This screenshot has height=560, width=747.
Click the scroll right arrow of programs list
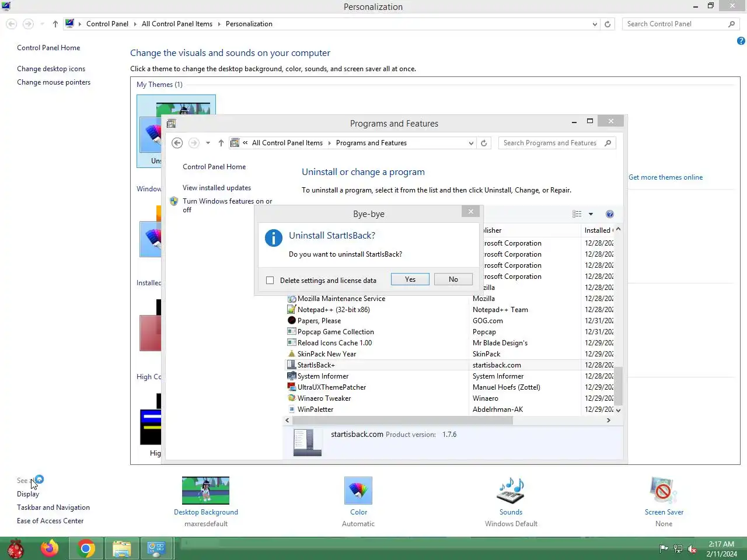[609, 421]
